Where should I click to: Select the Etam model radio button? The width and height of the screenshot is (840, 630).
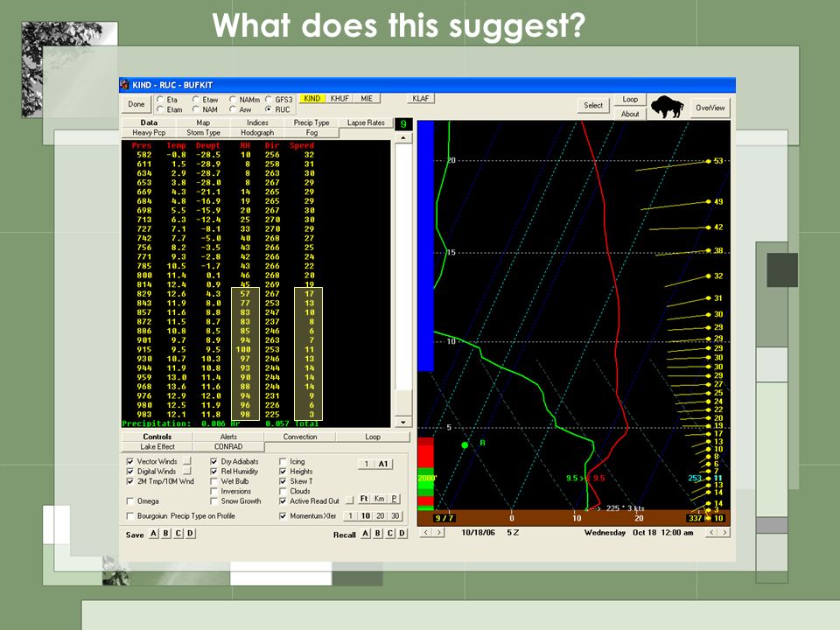click(x=160, y=109)
